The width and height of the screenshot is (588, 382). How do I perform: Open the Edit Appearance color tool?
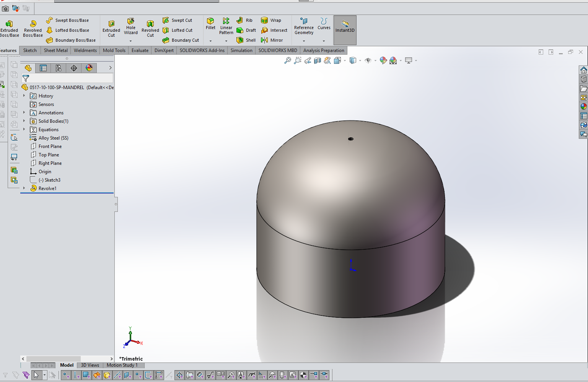coord(383,60)
